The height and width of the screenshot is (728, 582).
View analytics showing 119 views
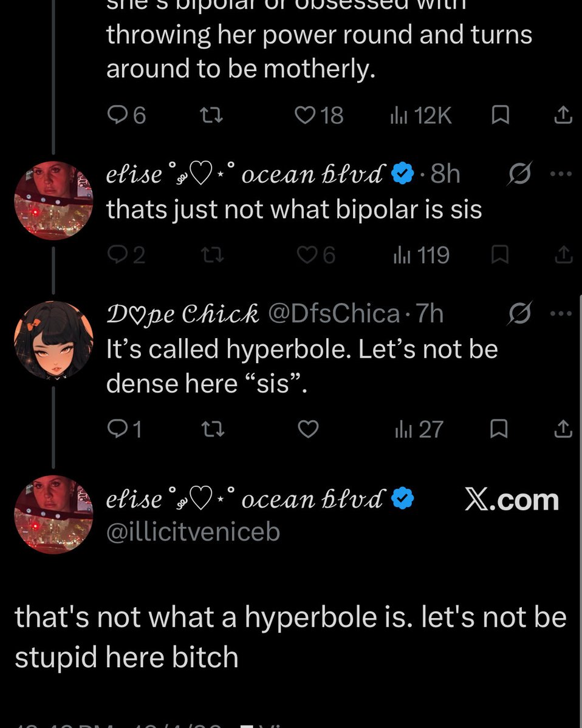pyautogui.click(x=421, y=255)
